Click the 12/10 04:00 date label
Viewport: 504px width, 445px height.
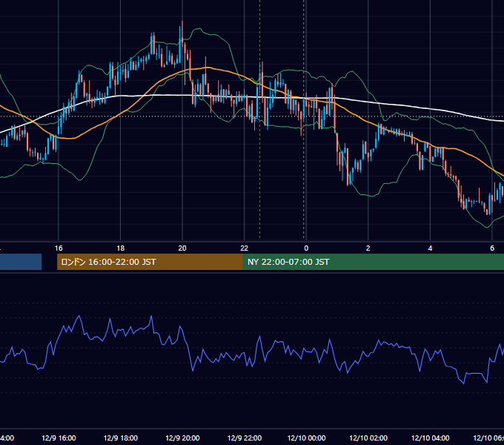(431, 438)
